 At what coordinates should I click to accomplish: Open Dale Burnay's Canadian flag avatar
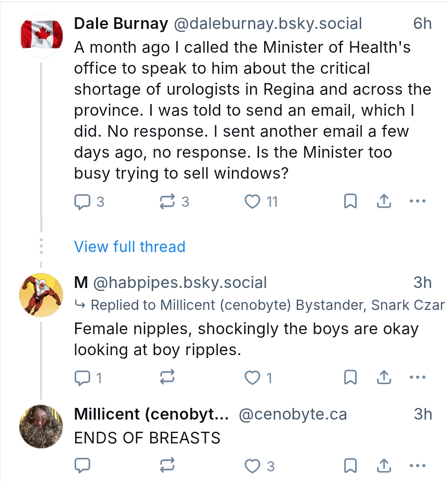pos(42,35)
